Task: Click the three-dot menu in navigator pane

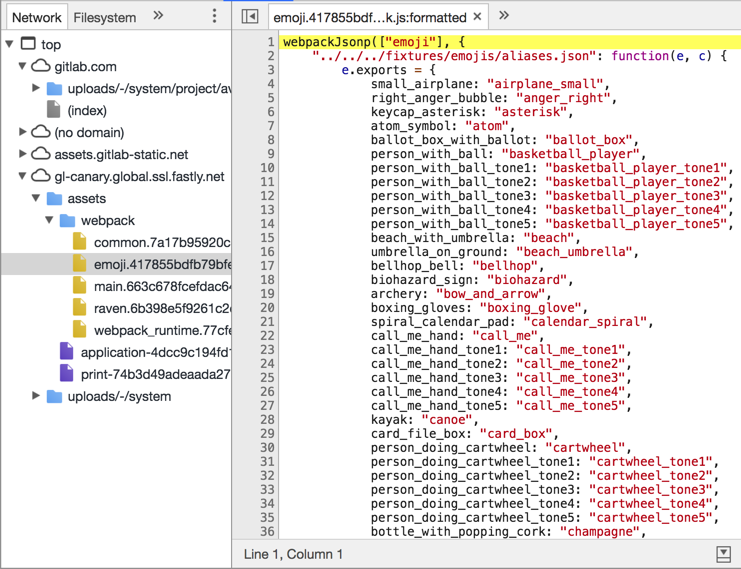Action: tap(214, 17)
